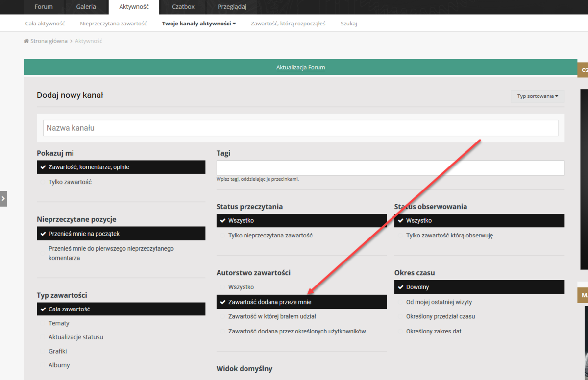Go to Nieprzeczytana zawartość page
The height and width of the screenshot is (380, 588).
coord(113,24)
